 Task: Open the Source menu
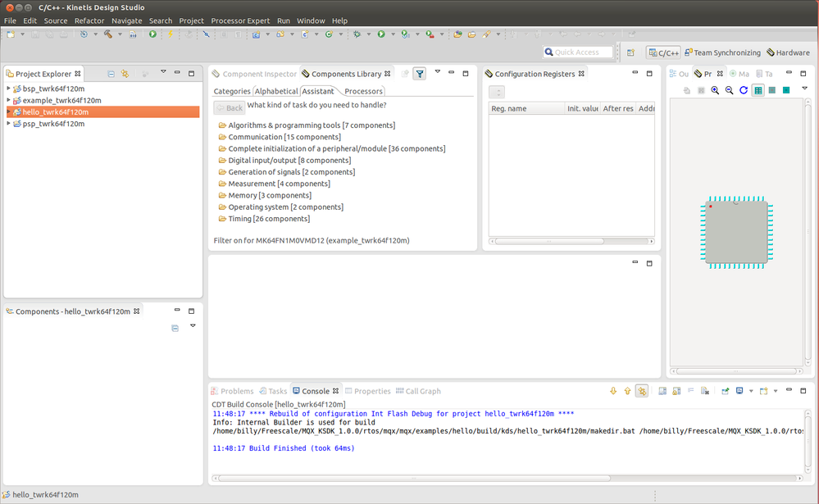click(x=56, y=20)
